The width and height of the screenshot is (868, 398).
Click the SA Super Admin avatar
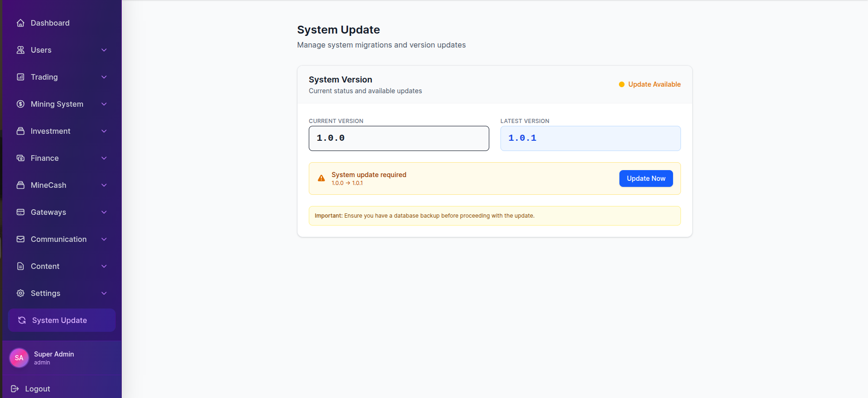pos(19,358)
